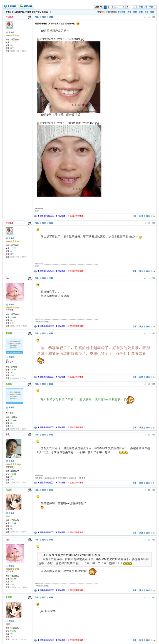
Task: Click the 大 larger font link in post 1
Action: pyautogui.click(x=149, y=17)
